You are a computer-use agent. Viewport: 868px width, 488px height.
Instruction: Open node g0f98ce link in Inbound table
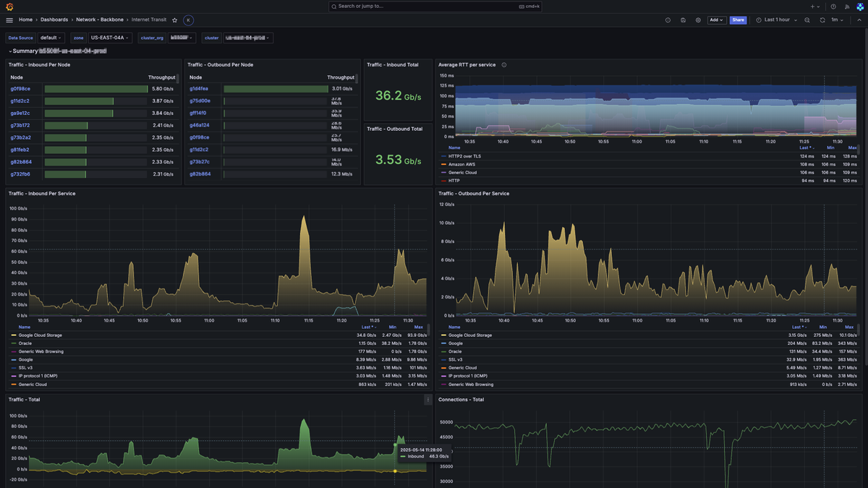[20, 89]
